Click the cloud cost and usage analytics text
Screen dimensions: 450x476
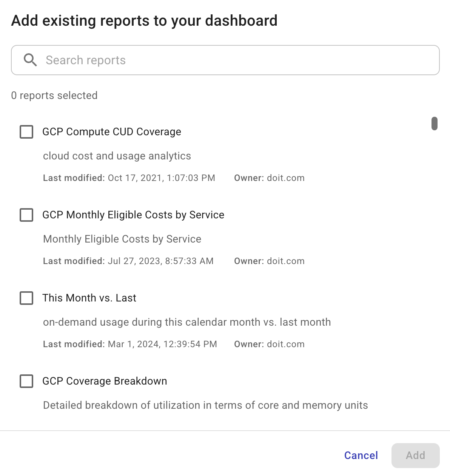117,156
